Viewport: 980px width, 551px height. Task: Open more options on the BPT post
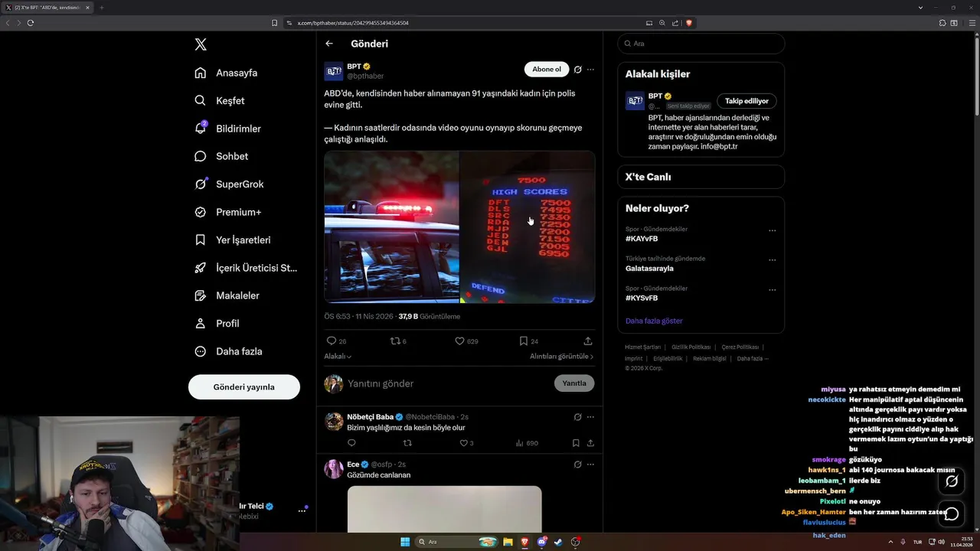coord(590,70)
